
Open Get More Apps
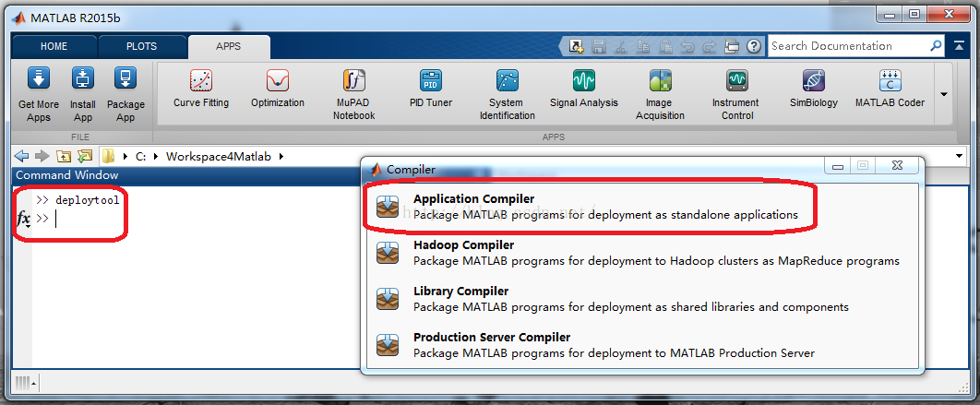pos(39,94)
